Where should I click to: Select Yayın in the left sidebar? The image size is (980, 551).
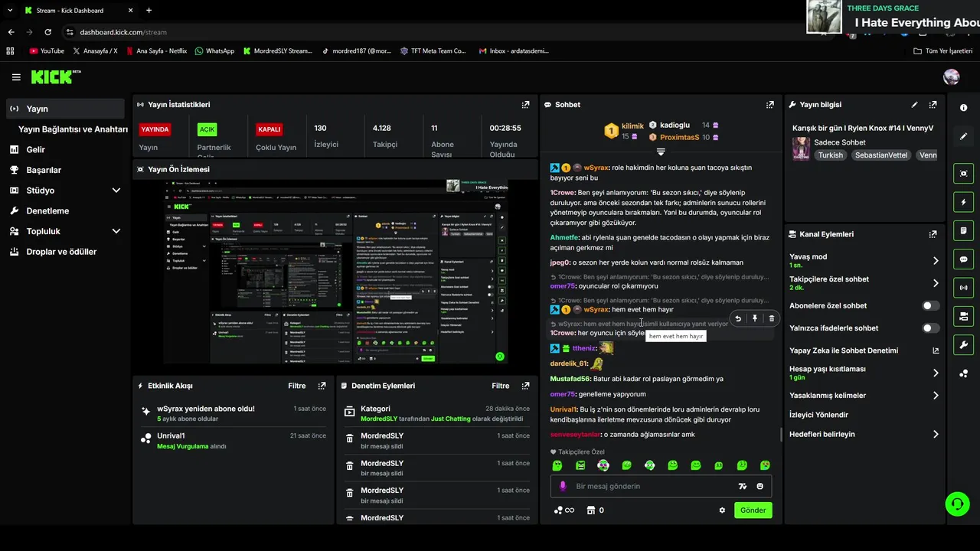coord(65,109)
